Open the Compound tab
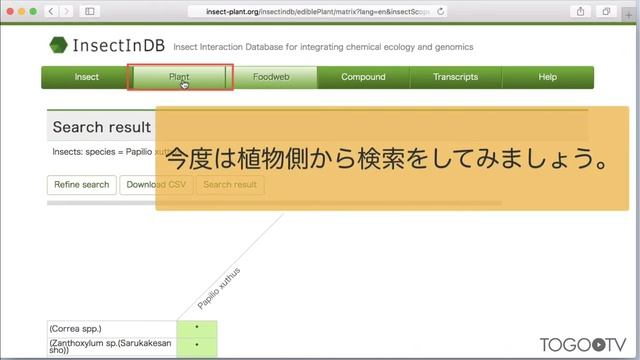The height and width of the screenshot is (360, 640). click(363, 77)
